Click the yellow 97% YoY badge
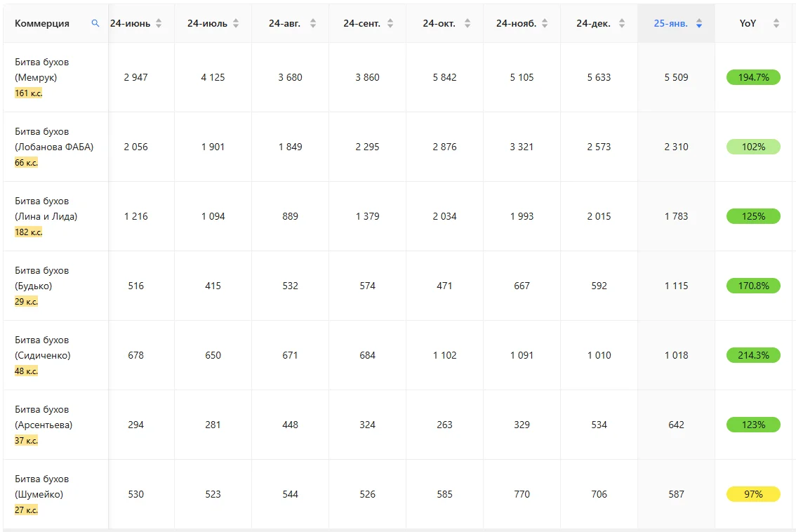 coord(753,494)
